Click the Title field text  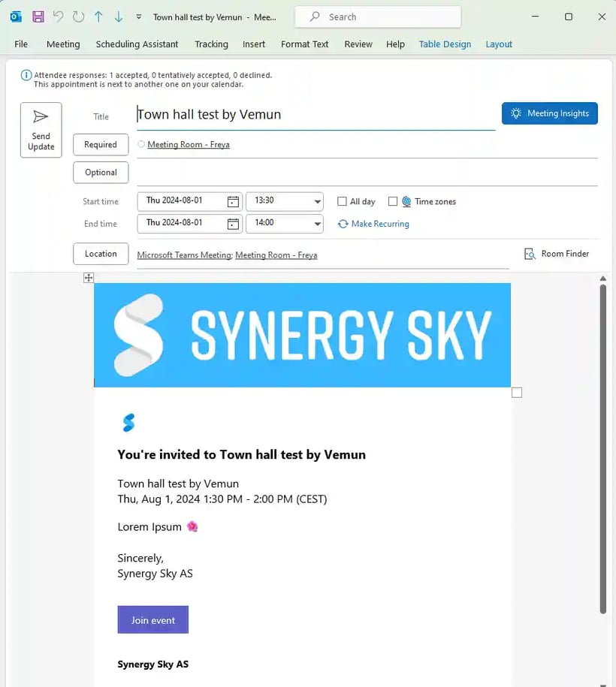coord(209,114)
